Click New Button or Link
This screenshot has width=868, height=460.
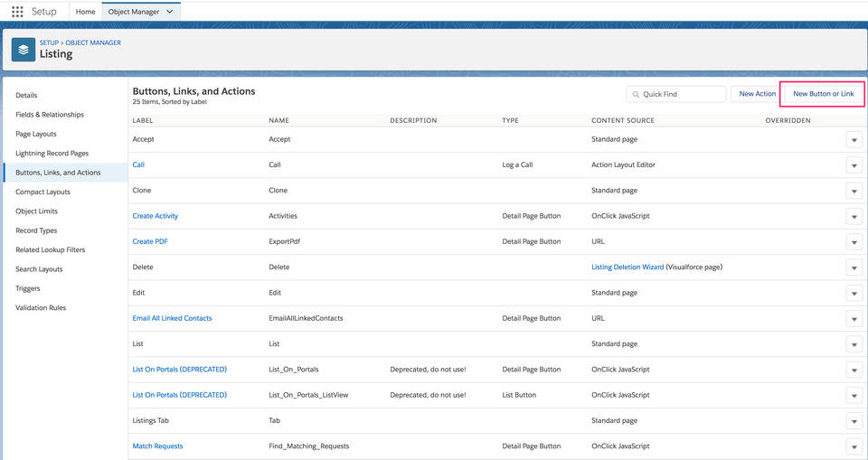click(x=823, y=94)
